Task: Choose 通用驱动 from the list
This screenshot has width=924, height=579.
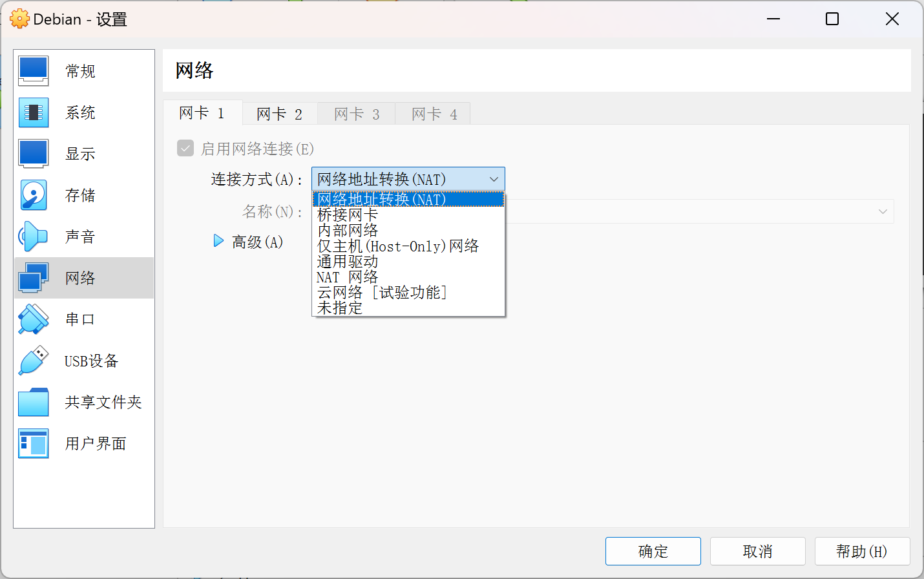Action: [408, 261]
